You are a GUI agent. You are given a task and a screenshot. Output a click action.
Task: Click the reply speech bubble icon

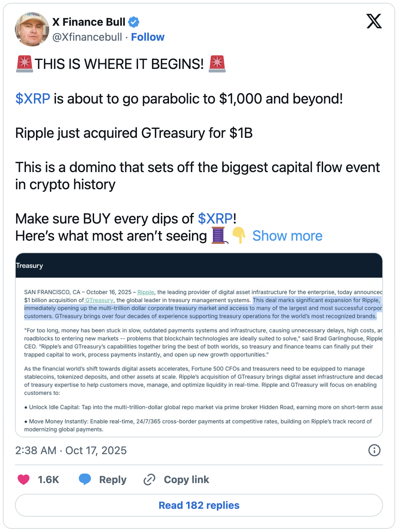click(85, 480)
